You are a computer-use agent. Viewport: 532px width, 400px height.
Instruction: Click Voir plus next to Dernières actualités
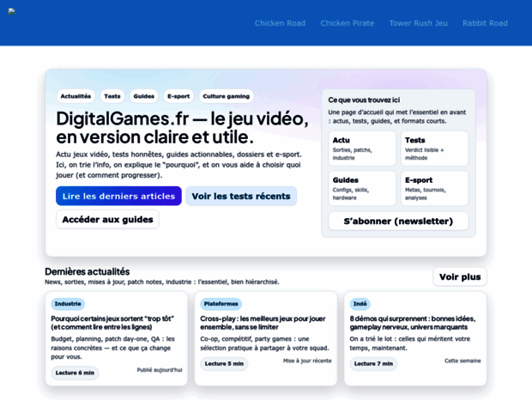(460, 277)
